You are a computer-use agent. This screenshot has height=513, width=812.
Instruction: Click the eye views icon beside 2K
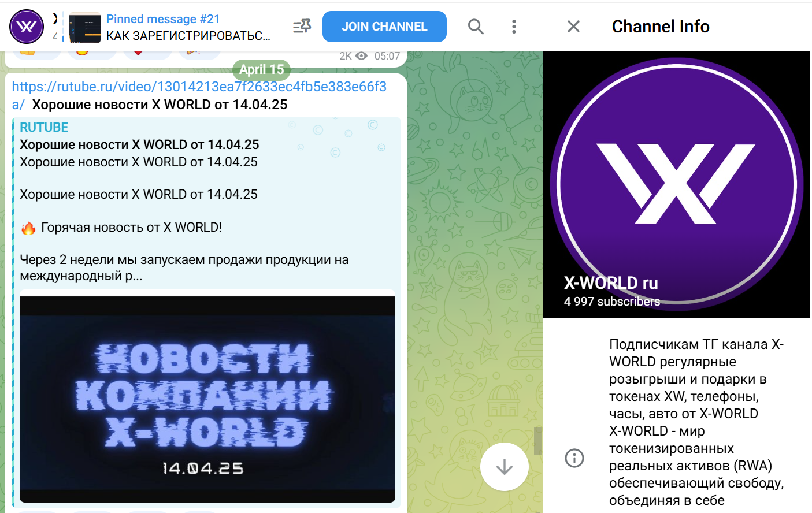[x=362, y=56]
